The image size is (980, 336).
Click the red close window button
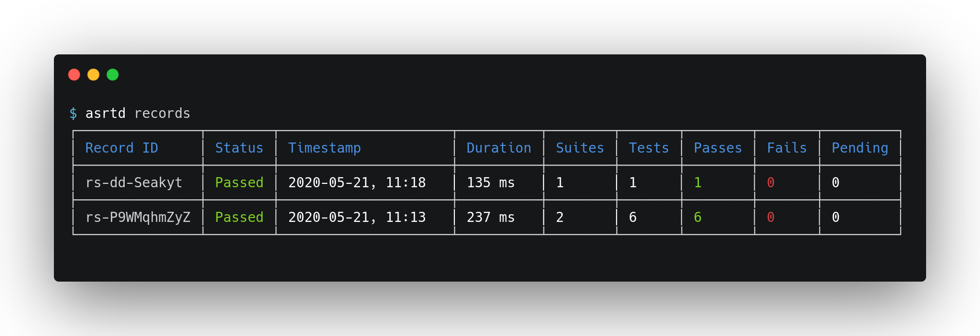[74, 75]
